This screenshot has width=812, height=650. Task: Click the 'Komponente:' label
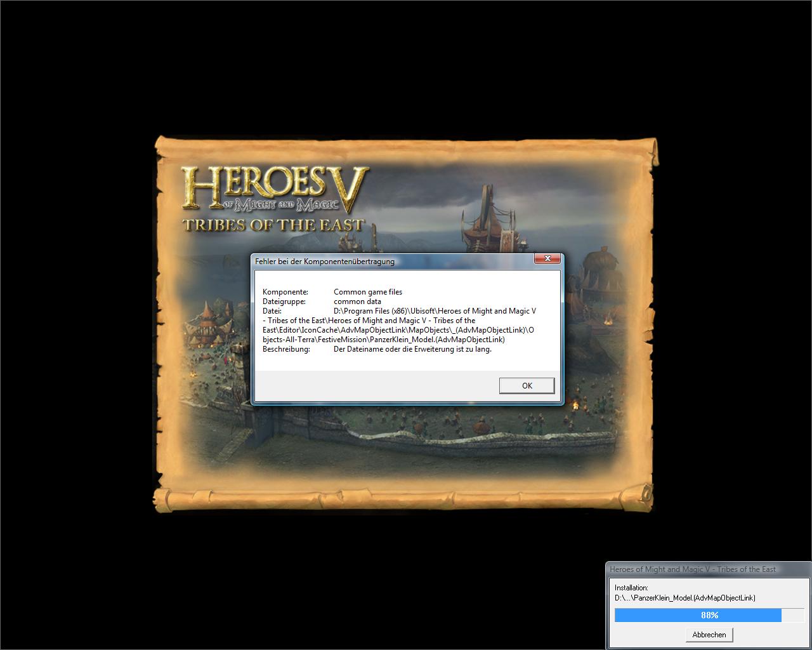click(x=285, y=292)
